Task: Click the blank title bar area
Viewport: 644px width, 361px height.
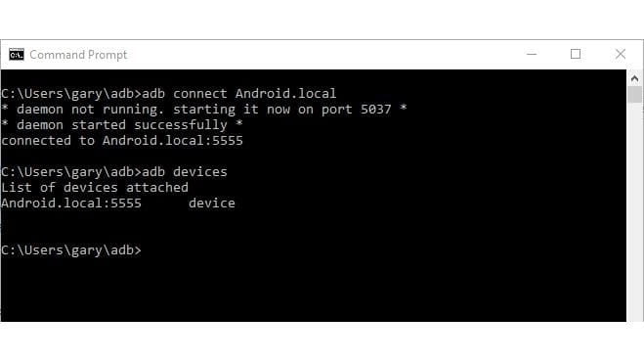Action: point(319,54)
